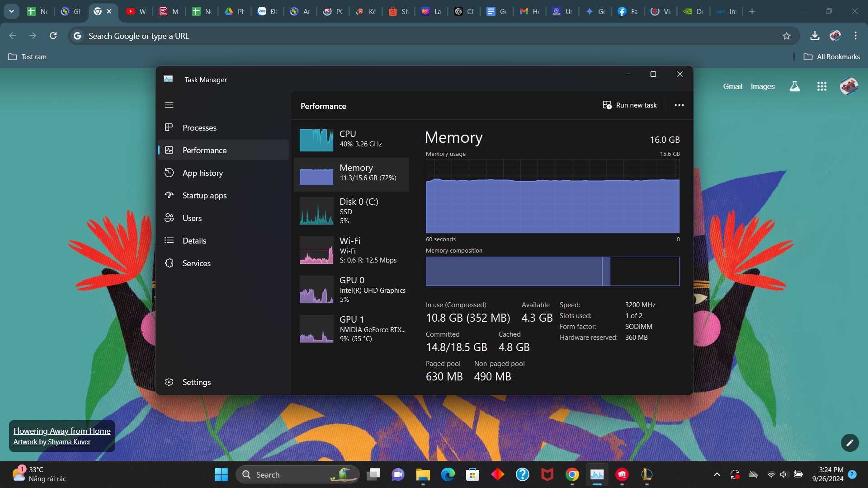The image size is (868, 488).
Task: Launch Microsoft Edge from the taskbar
Action: 448,474
